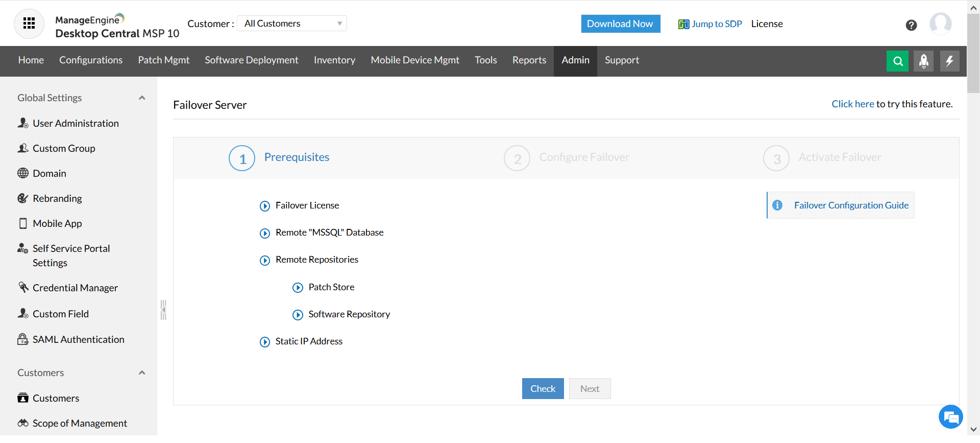980x443 pixels.
Task: Click the scrollbar down arrow
Action: click(974, 429)
